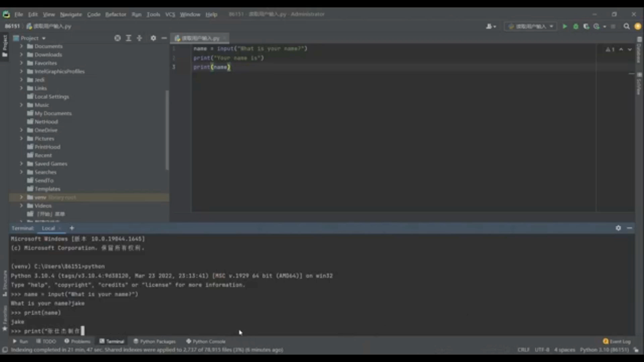Viewport: 644px width, 362px height.
Task: Toggle the Structure side panel
Action: point(5,283)
